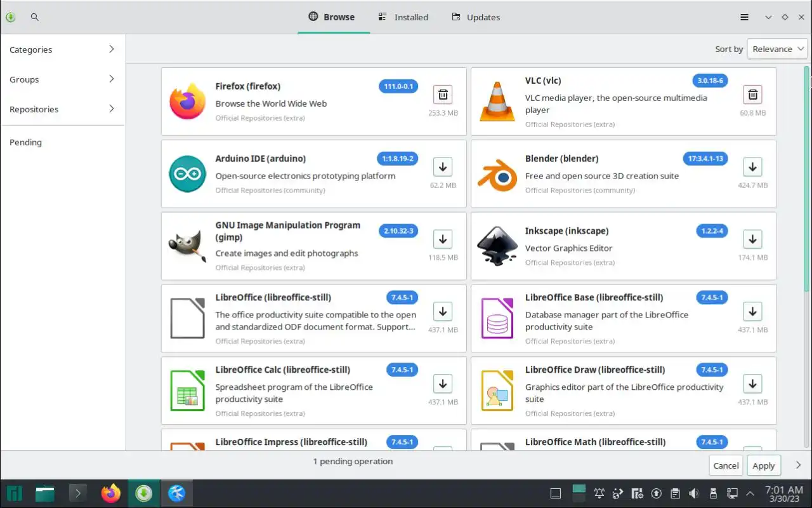Click the download arrow for LibreOffice (libreoffice-still)
Viewport: 812px width, 508px height.
tap(443, 312)
